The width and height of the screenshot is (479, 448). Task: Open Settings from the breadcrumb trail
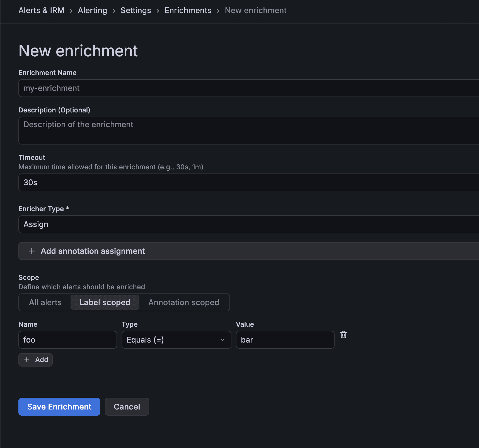pos(136,10)
